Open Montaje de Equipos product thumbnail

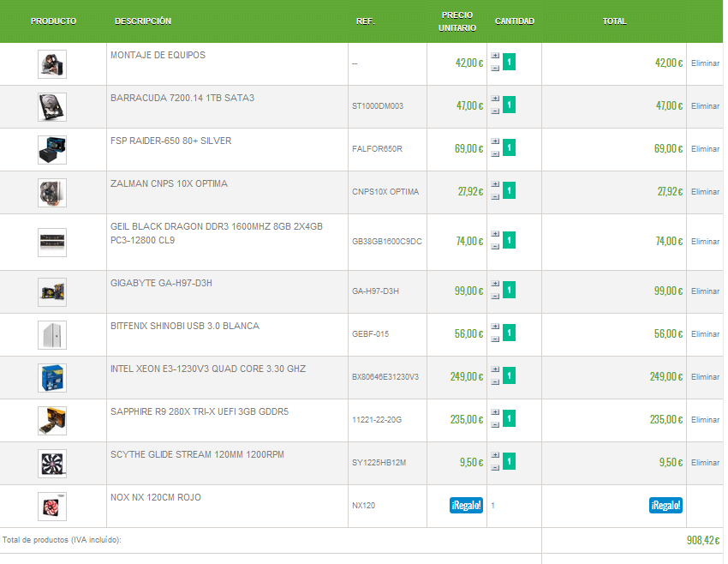pos(52,64)
